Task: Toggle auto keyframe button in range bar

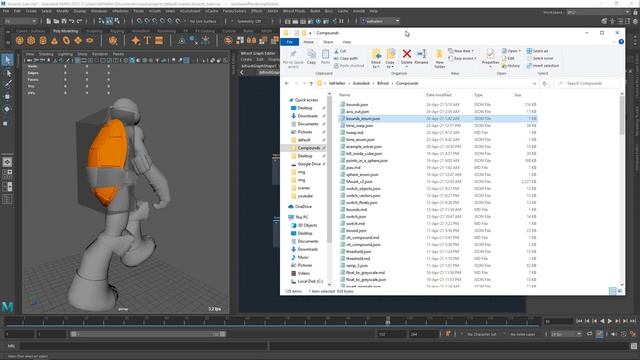Action: coord(599,334)
